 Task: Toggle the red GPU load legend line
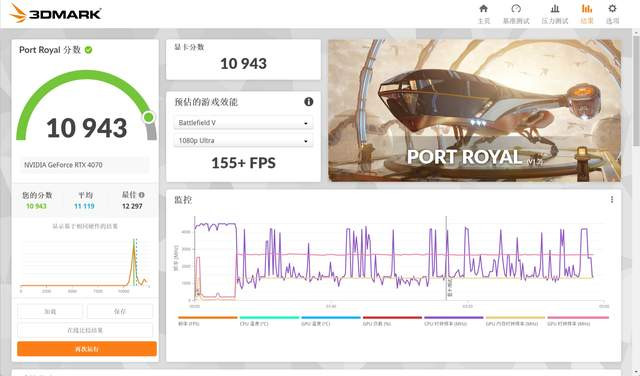[x=392, y=320]
